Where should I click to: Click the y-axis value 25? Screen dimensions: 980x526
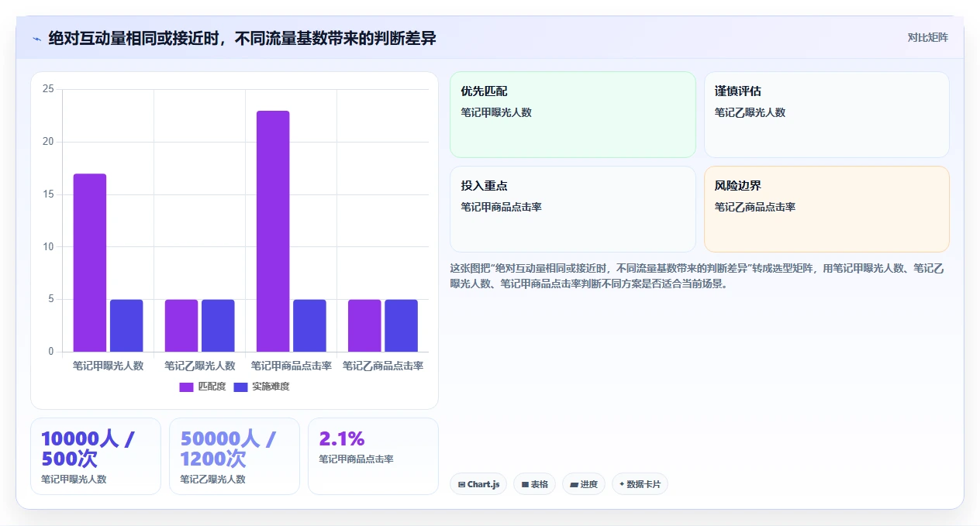[49, 89]
